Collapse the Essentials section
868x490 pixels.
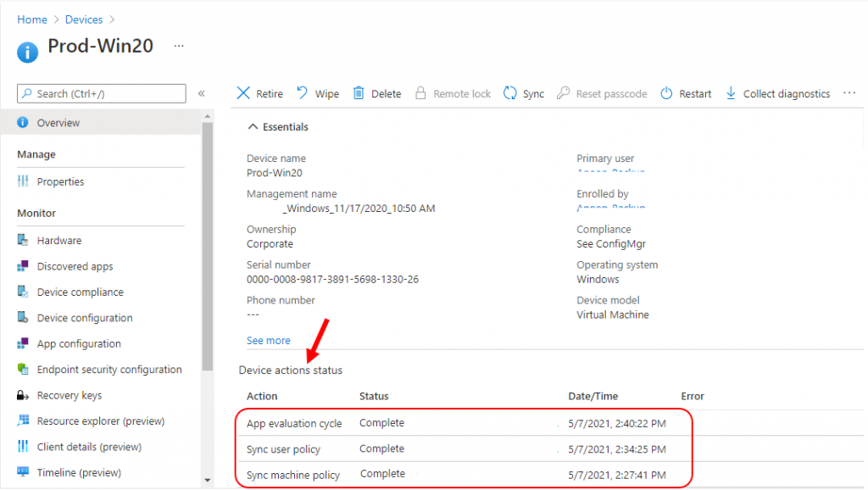pyautogui.click(x=253, y=126)
